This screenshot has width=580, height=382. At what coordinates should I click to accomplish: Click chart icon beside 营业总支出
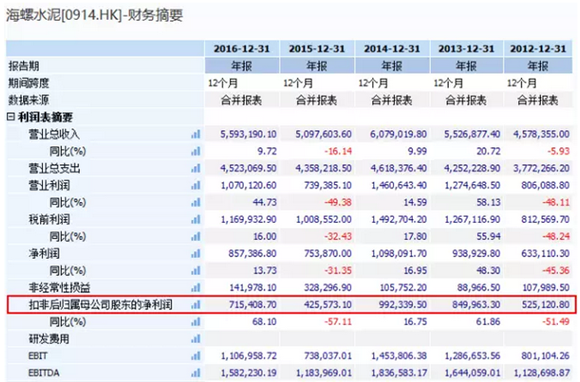click(196, 169)
